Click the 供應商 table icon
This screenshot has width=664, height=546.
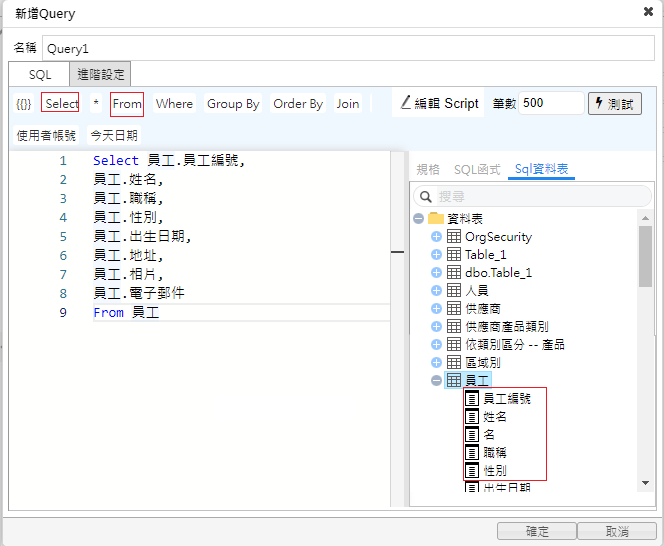454,308
